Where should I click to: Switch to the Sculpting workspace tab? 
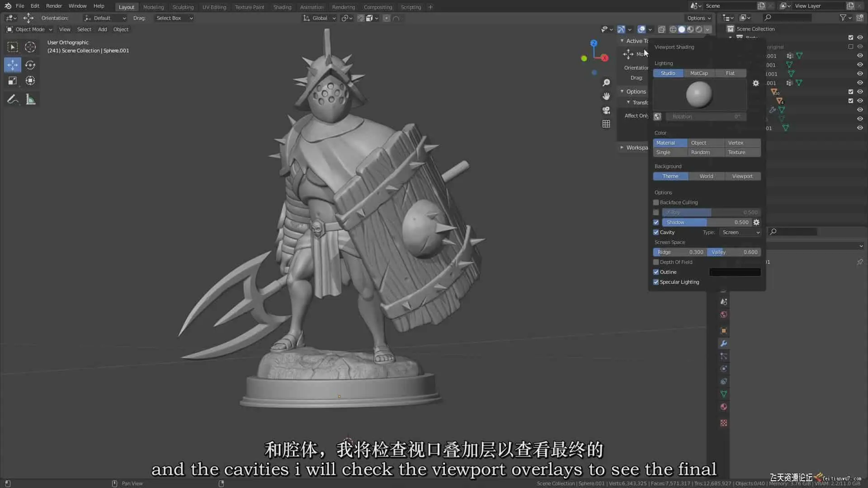pyautogui.click(x=183, y=7)
